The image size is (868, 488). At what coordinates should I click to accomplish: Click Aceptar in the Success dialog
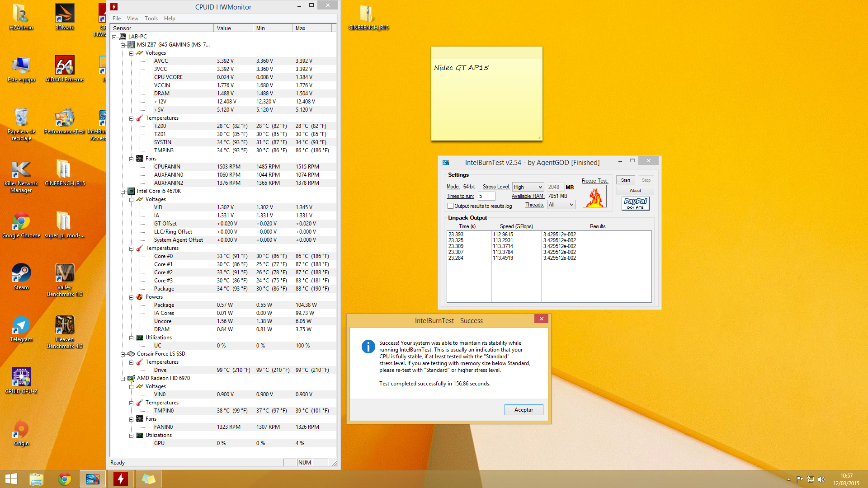point(524,409)
